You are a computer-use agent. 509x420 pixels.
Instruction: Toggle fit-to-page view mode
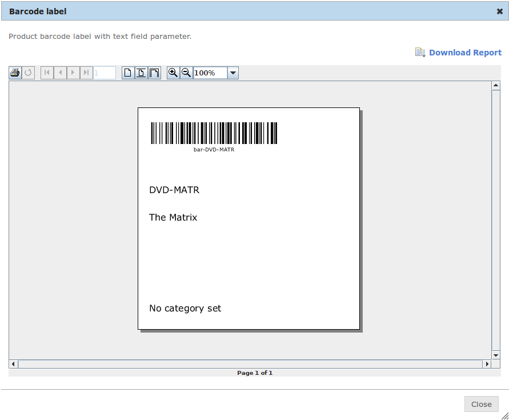click(x=141, y=73)
